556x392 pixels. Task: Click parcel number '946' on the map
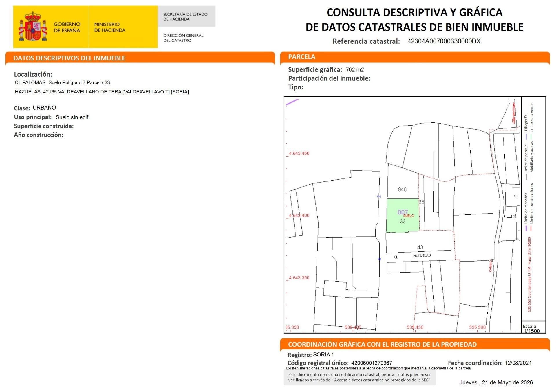(x=402, y=189)
